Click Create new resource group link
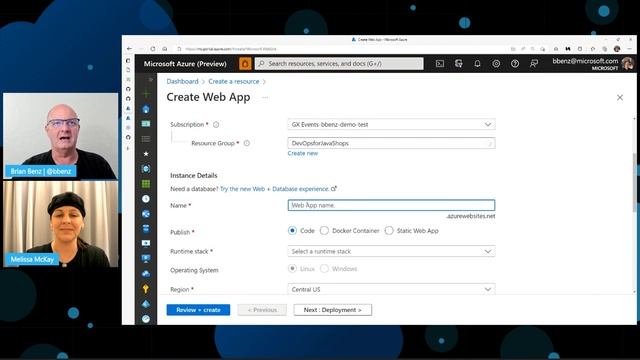Viewport: 640px width, 360px height. (302, 153)
